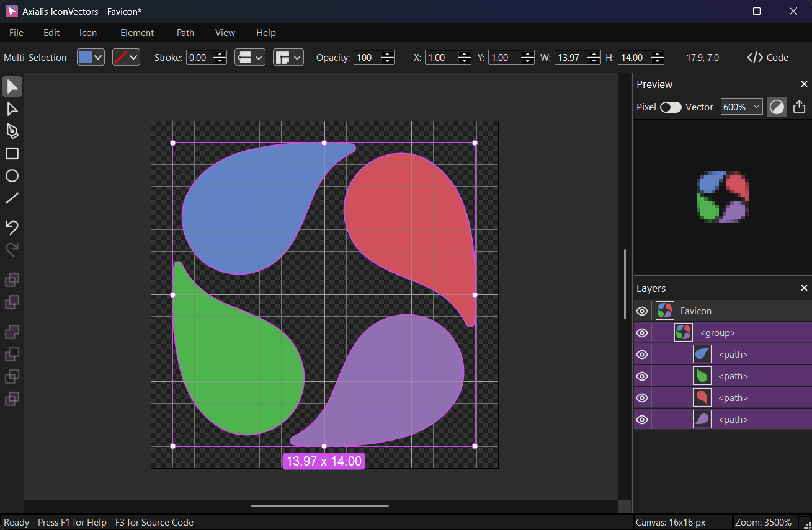Open the Element menu
The height and width of the screenshot is (530, 812).
[x=136, y=33]
